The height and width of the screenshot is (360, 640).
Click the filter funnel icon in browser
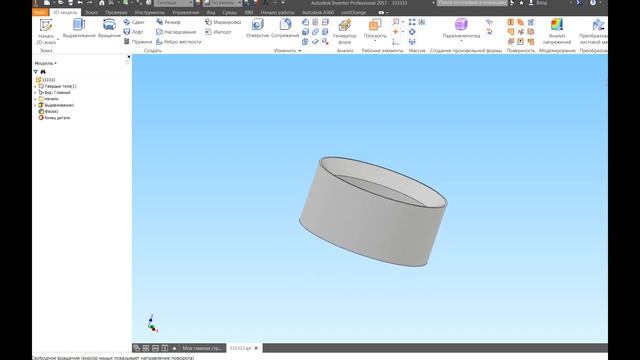coord(36,72)
